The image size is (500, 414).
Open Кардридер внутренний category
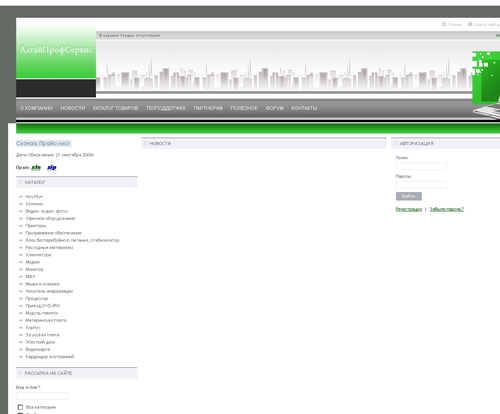tap(50, 357)
